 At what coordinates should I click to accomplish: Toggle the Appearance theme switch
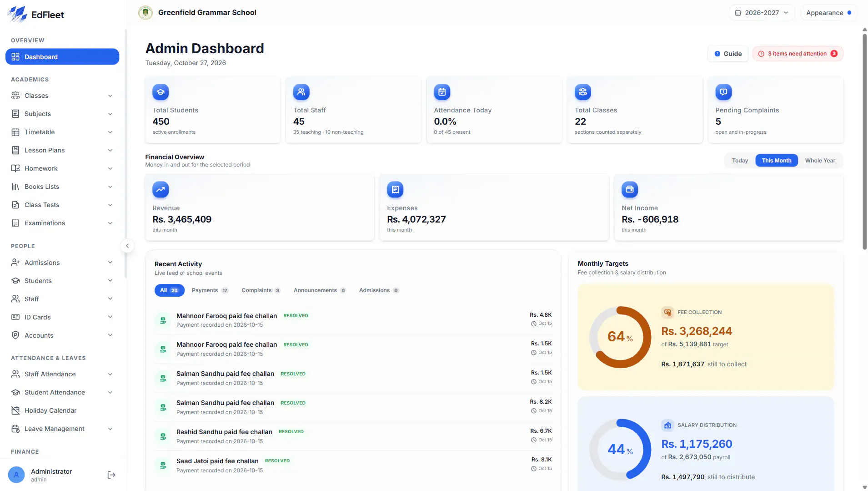[x=829, y=13]
